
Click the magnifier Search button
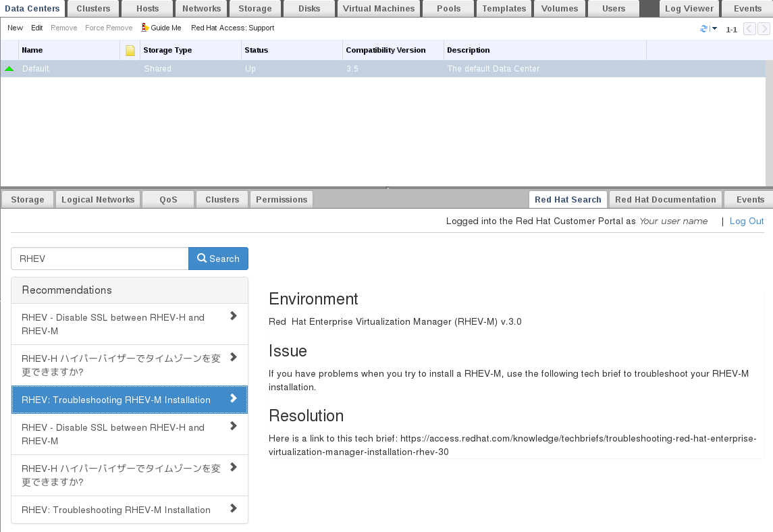click(218, 259)
